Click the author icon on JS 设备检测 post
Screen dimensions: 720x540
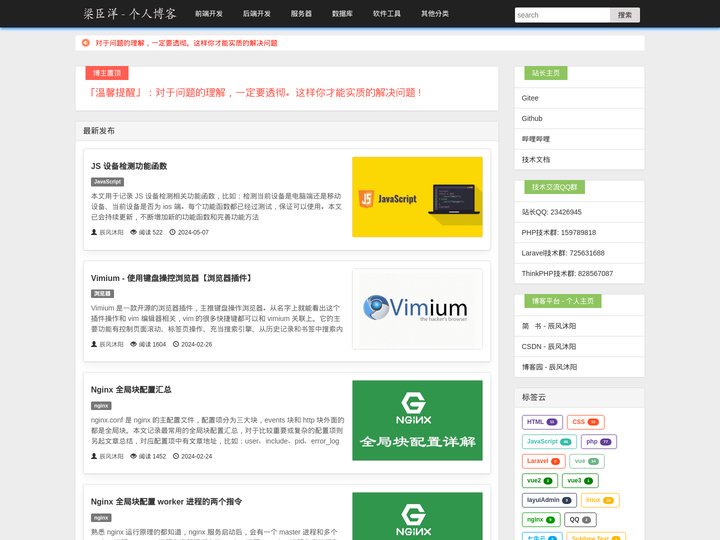(94, 232)
